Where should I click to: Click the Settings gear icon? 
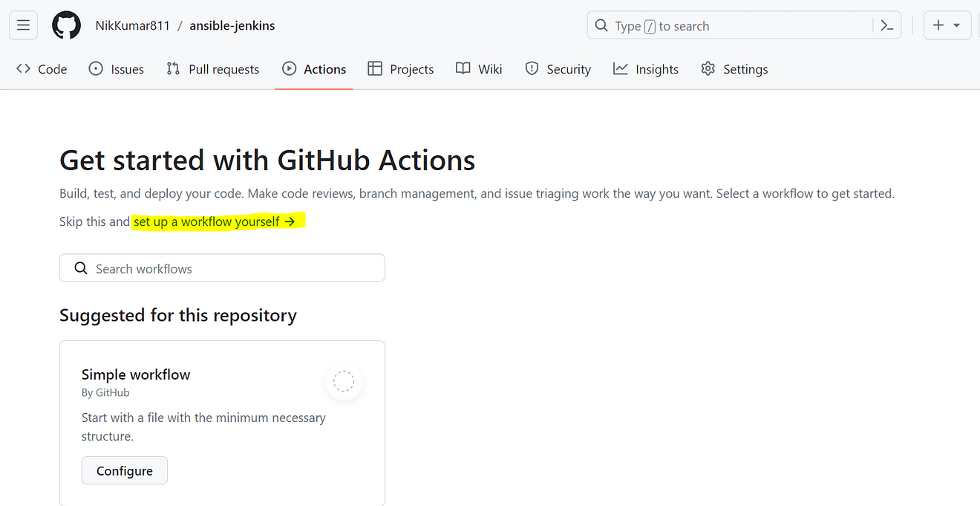coord(708,69)
